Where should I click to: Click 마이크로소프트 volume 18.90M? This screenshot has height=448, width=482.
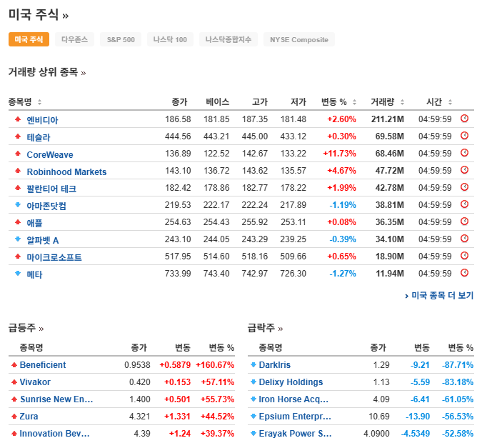pyautogui.click(x=390, y=257)
